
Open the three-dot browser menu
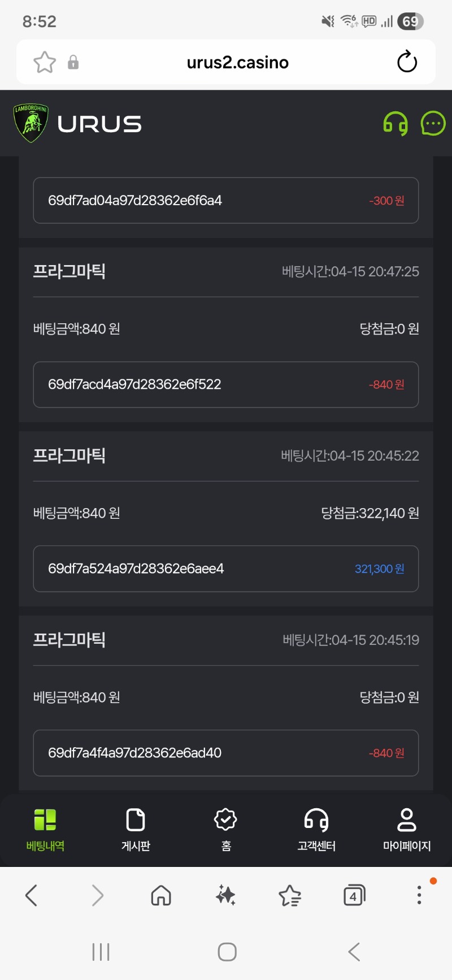coord(419,895)
